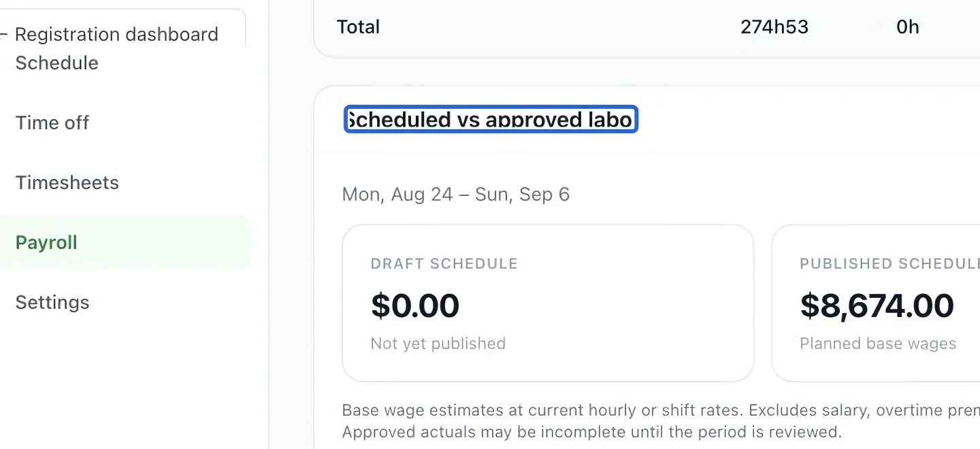Click the 274h53 total hours value

click(x=774, y=27)
